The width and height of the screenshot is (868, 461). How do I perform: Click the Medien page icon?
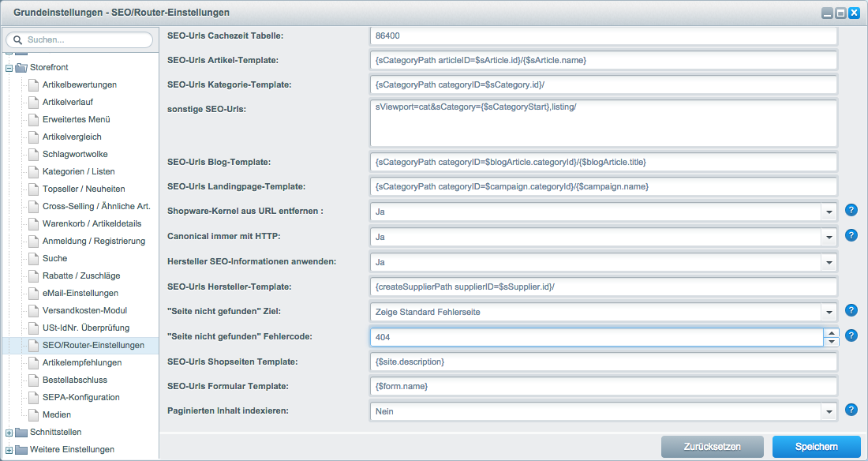click(x=34, y=414)
